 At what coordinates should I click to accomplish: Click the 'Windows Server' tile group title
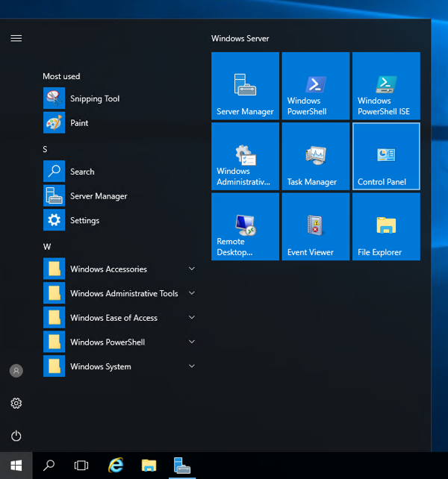(x=240, y=39)
